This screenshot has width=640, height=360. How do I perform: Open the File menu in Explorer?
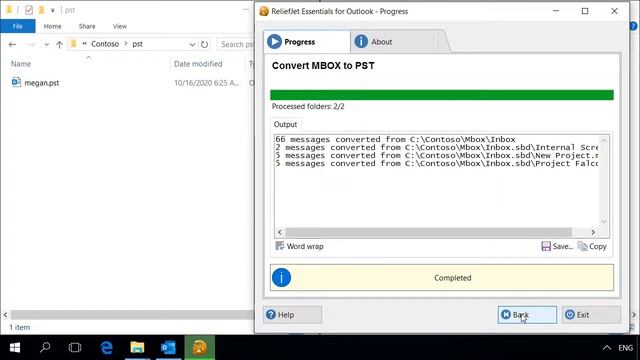pyautogui.click(x=18, y=26)
